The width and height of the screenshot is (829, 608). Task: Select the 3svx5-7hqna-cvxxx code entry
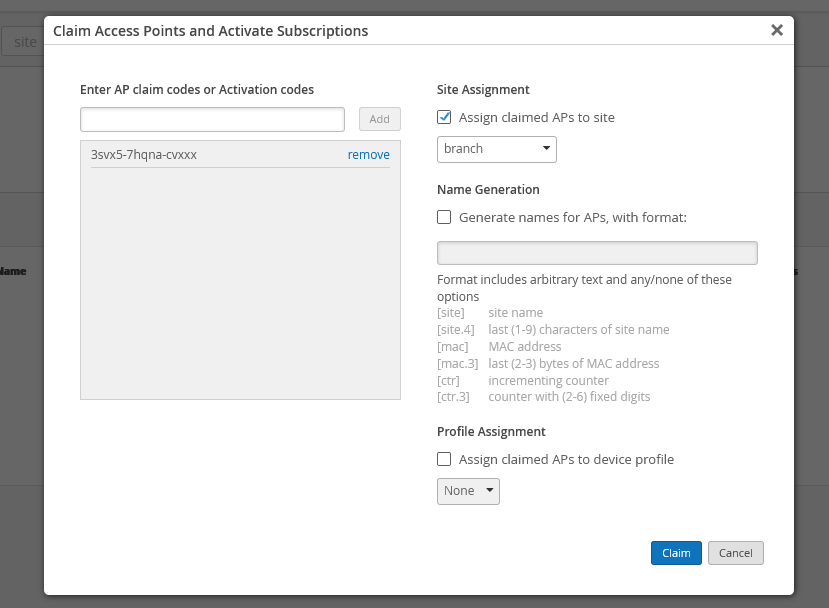click(x=144, y=155)
